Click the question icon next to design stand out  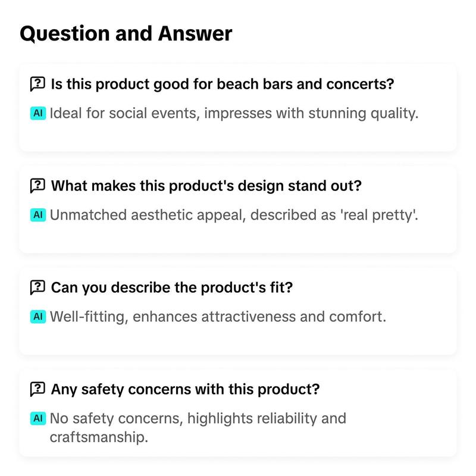pyautogui.click(x=37, y=186)
